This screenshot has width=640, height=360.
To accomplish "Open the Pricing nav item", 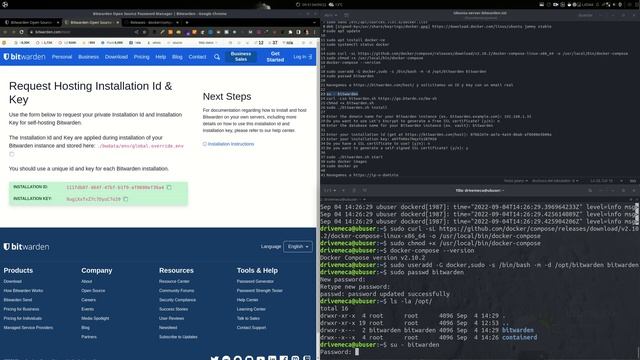I will pyautogui.click(x=142, y=57).
